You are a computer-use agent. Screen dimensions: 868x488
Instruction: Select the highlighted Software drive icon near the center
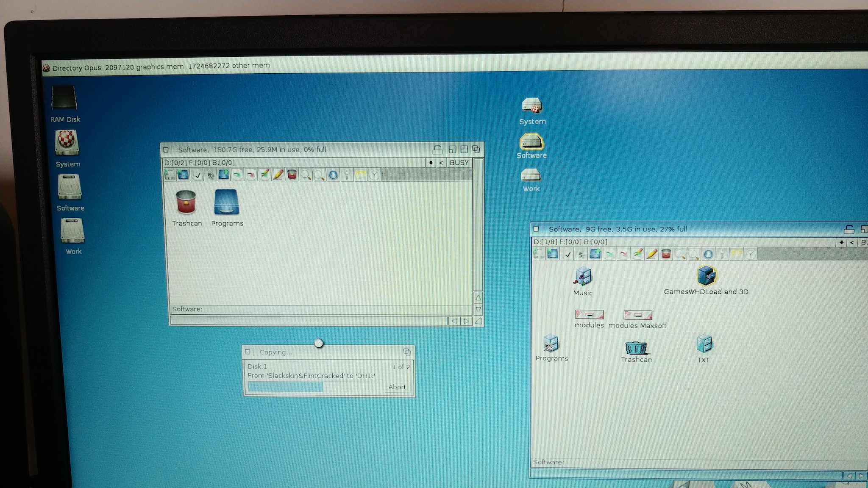tap(531, 141)
